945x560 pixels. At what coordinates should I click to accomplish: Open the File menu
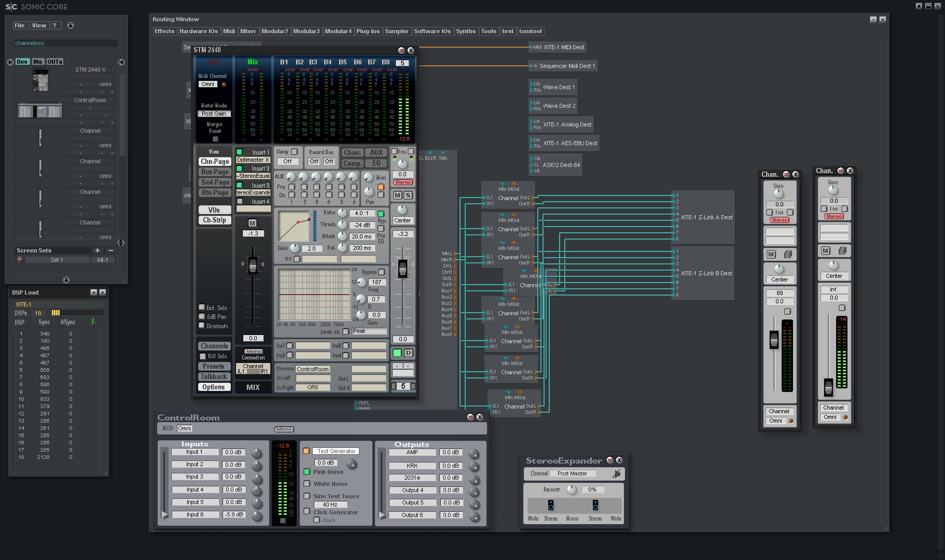tap(20, 25)
